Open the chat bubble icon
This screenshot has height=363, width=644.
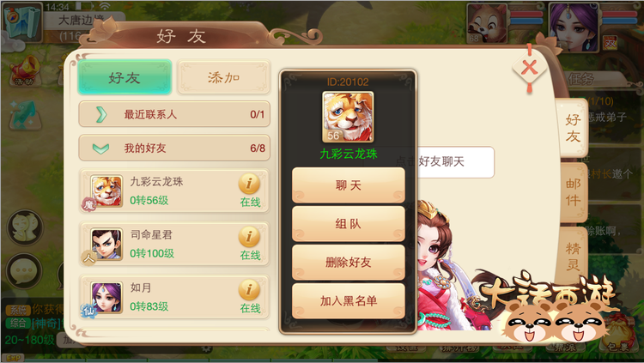click(24, 270)
